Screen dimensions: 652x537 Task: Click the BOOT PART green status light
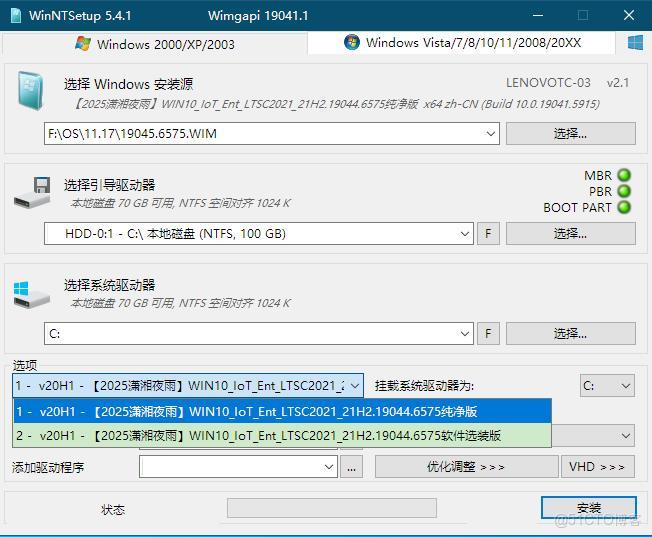[x=624, y=207]
